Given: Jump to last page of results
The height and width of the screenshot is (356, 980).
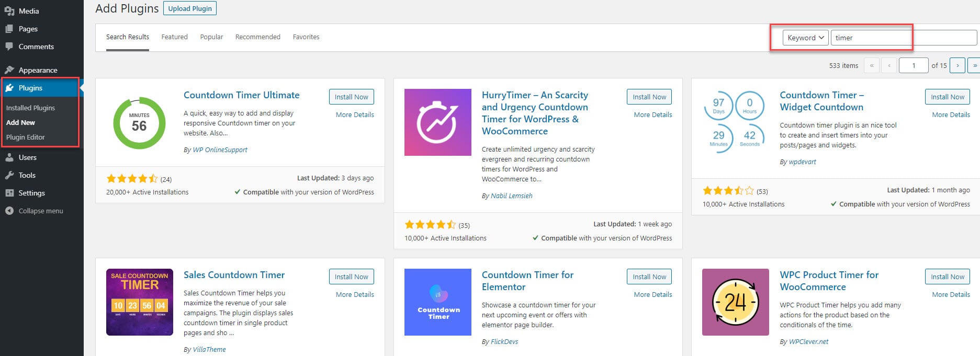Looking at the screenshot, I should [x=974, y=65].
